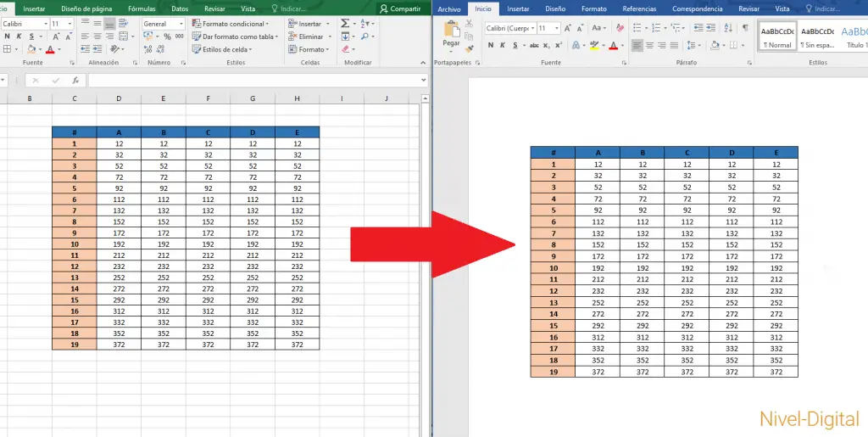Click Word Sort A-Z icon

pyautogui.click(x=728, y=28)
